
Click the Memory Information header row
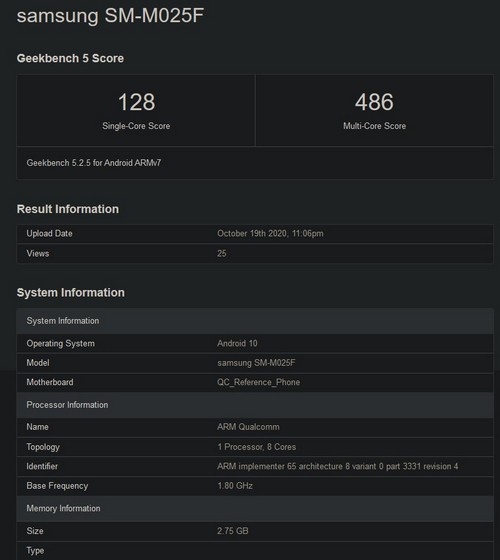point(255,509)
